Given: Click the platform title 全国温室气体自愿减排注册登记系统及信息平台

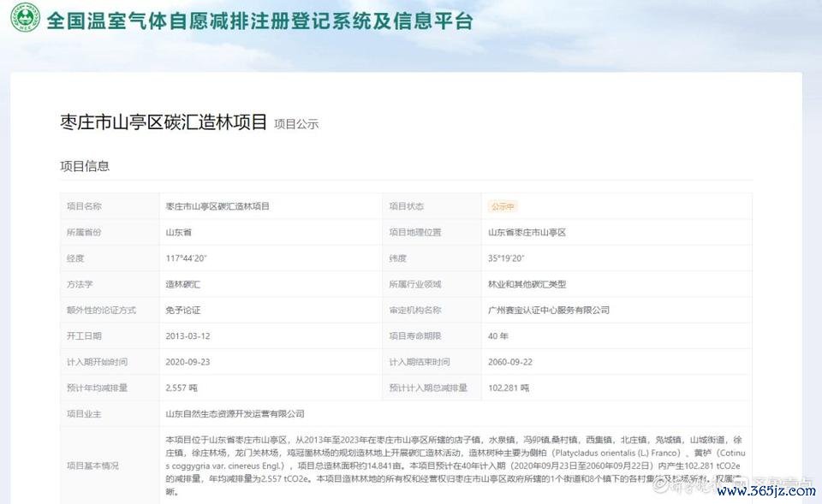Looking at the screenshot, I should point(259,21).
